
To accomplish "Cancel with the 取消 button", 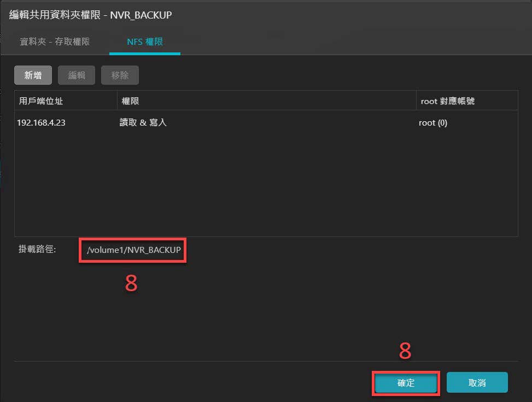I will pyautogui.click(x=477, y=383).
